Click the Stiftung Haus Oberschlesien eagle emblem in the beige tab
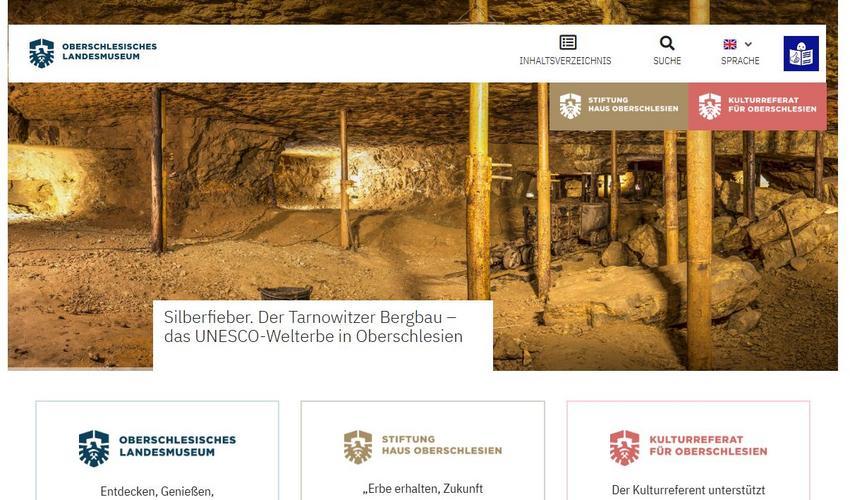850x500 pixels. pyautogui.click(x=570, y=106)
